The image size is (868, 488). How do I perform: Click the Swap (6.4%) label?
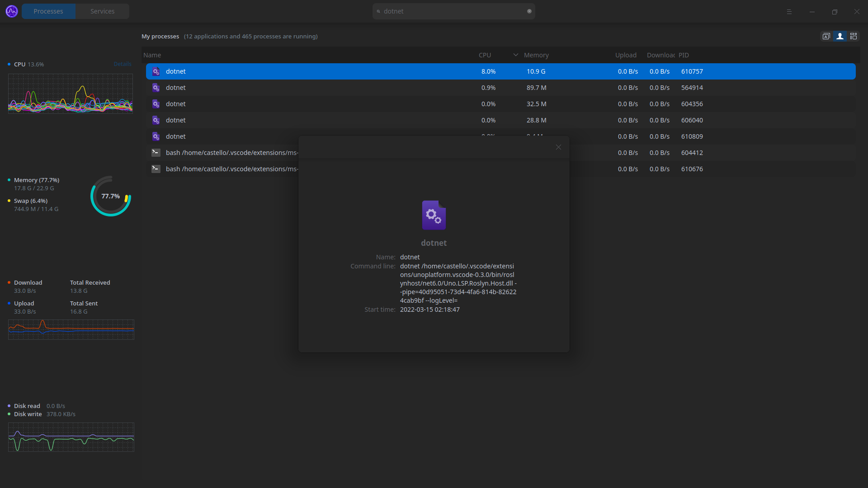click(31, 201)
